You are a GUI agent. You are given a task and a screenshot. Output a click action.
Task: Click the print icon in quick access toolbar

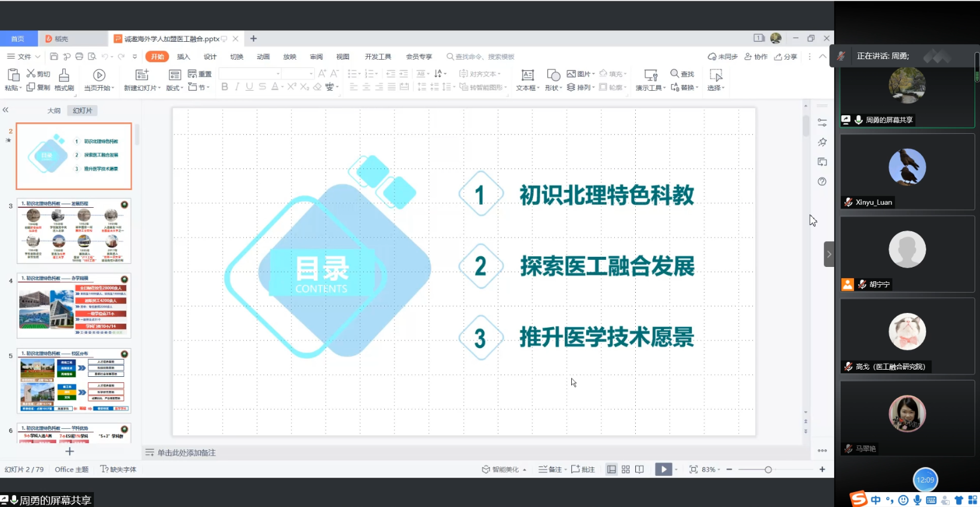click(x=79, y=57)
